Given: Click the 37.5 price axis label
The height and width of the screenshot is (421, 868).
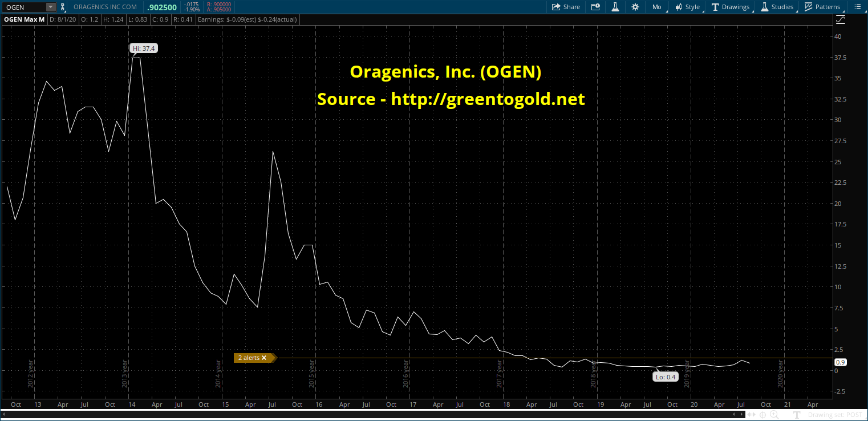Looking at the screenshot, I should 841,58.
